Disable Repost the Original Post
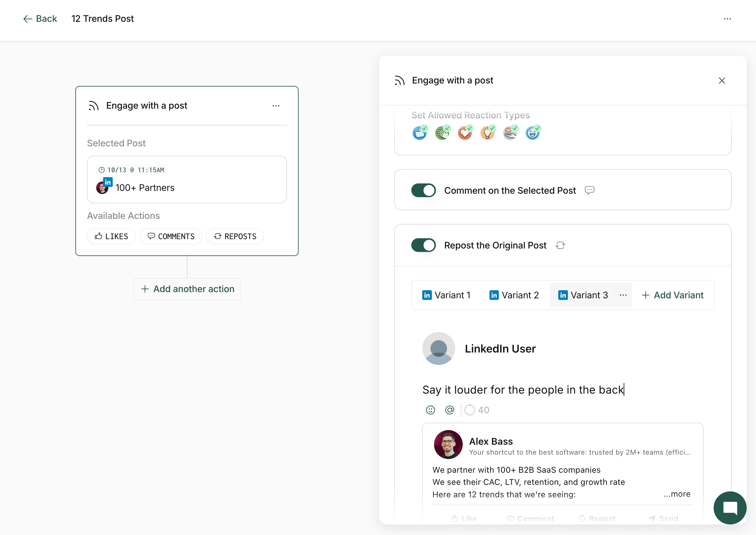The image size is (756, 535). coord(423,245)
